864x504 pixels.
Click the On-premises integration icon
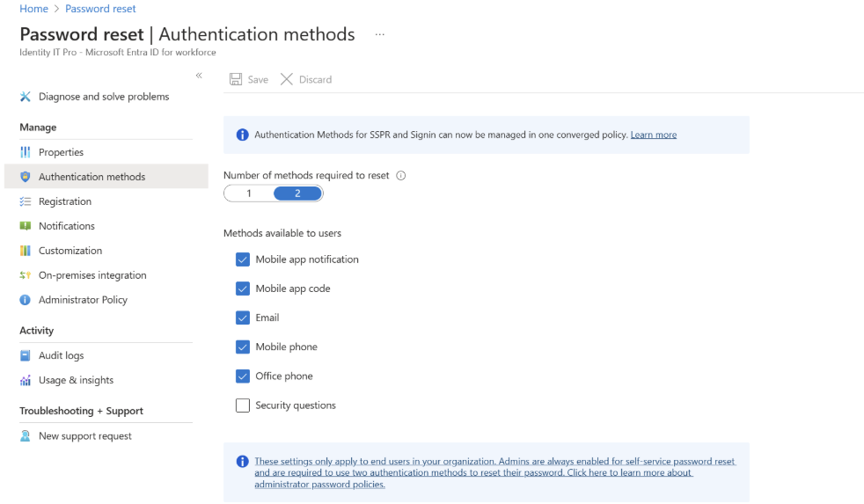tap(26, 275)
